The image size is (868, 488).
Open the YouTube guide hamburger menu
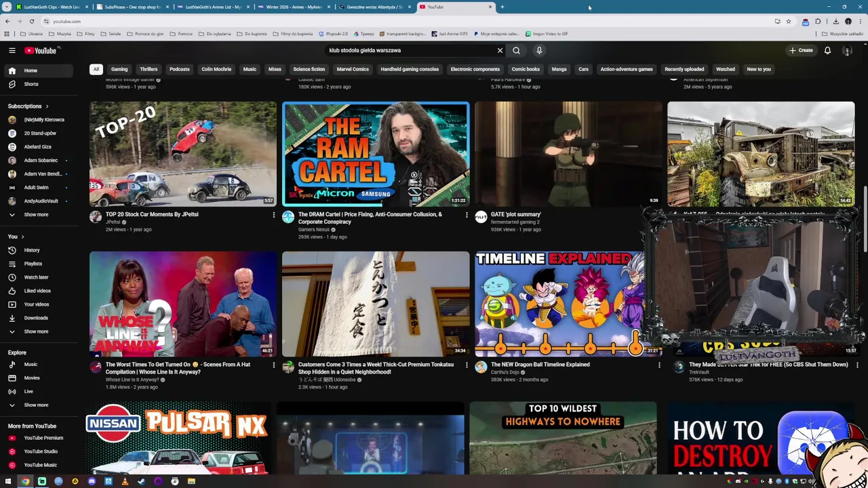[x=12, y=50]
